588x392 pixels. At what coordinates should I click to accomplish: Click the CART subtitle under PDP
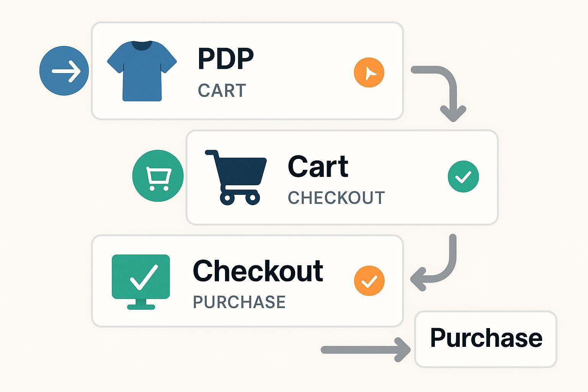pyautogui.click(x=222, y=91)
